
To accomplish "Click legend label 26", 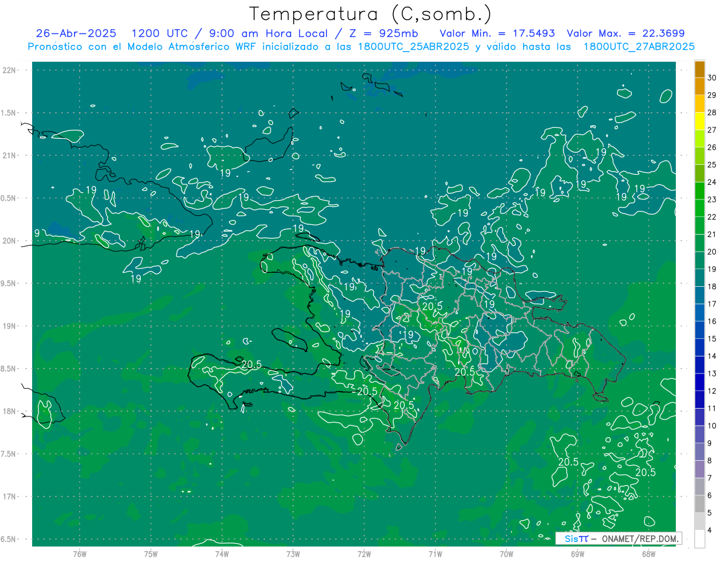I will point(712,147).
